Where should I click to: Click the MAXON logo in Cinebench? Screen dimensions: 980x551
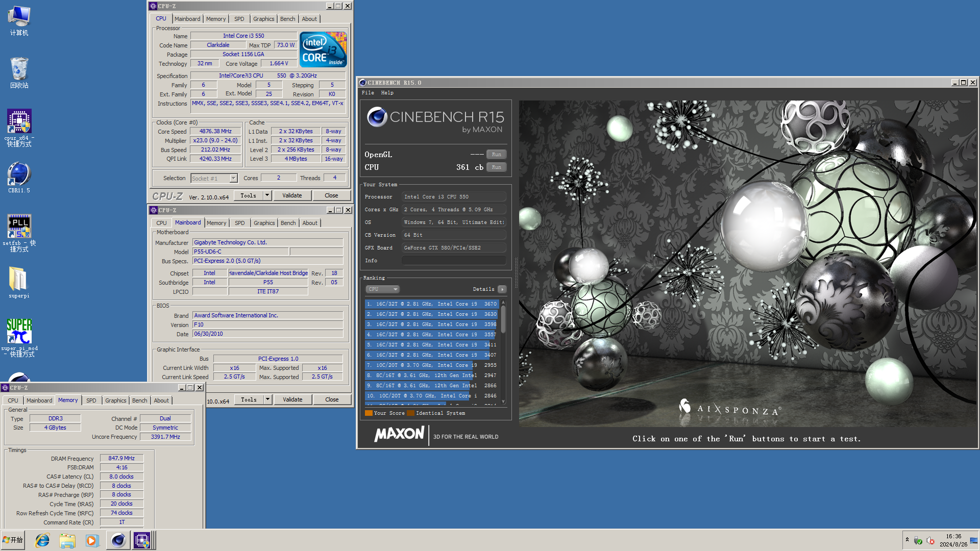(399, 434)
